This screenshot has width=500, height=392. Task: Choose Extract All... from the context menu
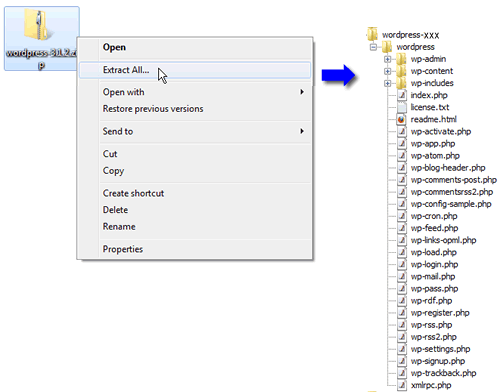click(195, 70)
